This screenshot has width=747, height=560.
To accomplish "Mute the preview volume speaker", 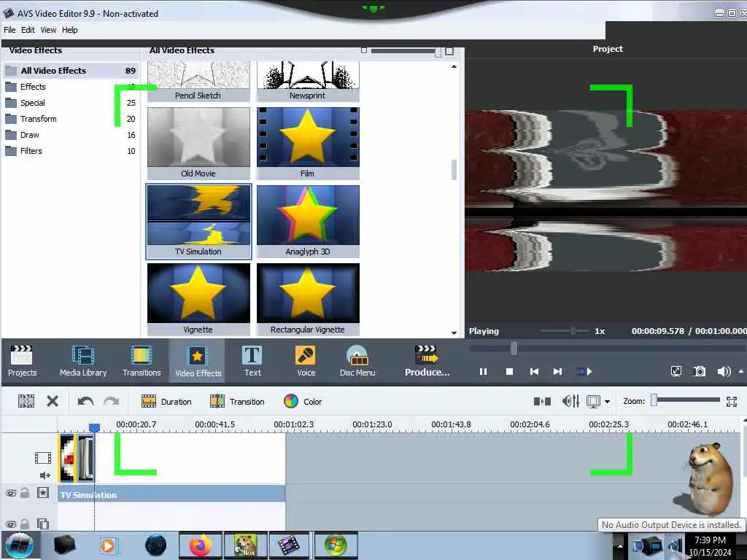I will 724,371.
